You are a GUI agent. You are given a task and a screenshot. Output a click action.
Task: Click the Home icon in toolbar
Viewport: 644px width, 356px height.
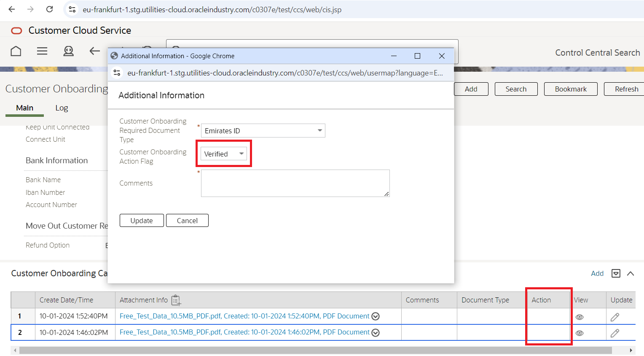(x=16, y=51)
